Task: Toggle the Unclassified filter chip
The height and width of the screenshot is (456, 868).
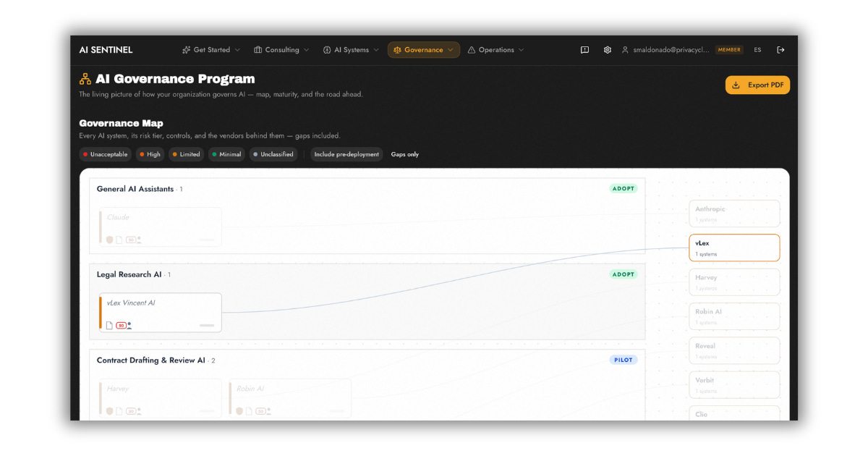Action: click(273, 154)
